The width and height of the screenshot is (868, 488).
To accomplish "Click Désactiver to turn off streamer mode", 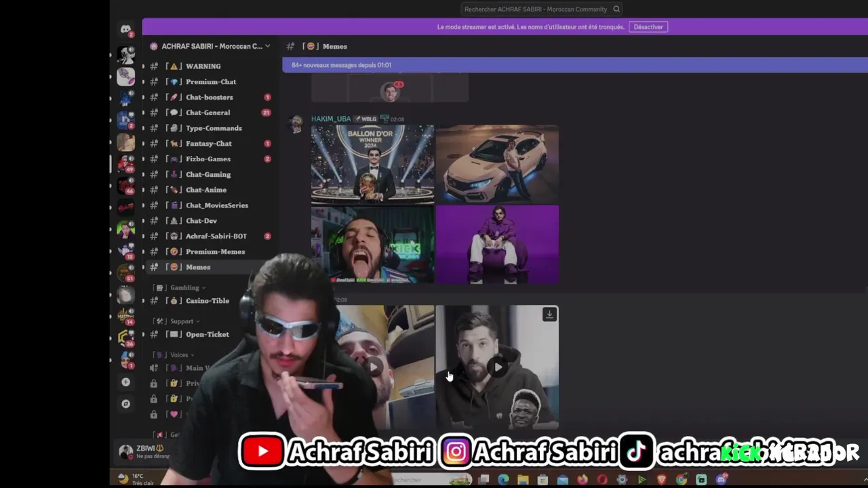I will [x=648, y=27].
